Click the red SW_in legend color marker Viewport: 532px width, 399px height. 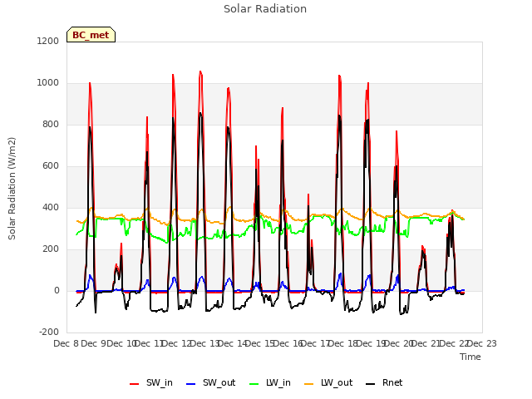pos(135,384)
